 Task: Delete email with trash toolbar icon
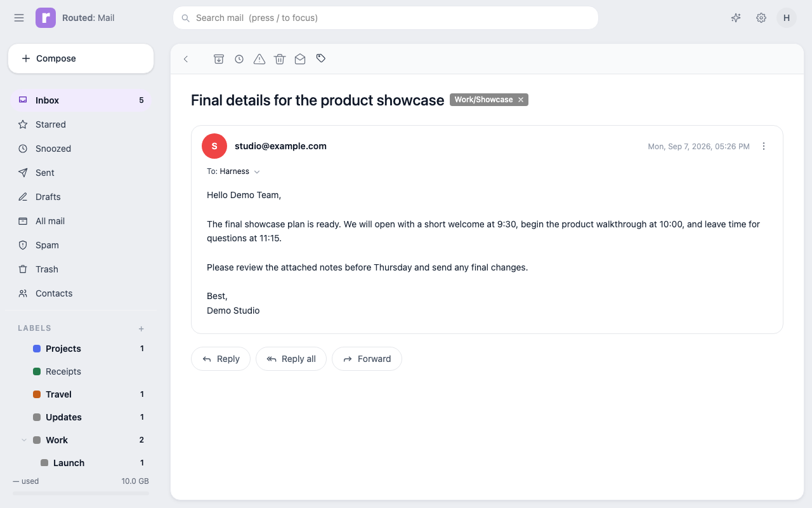(x=280, y=59)
